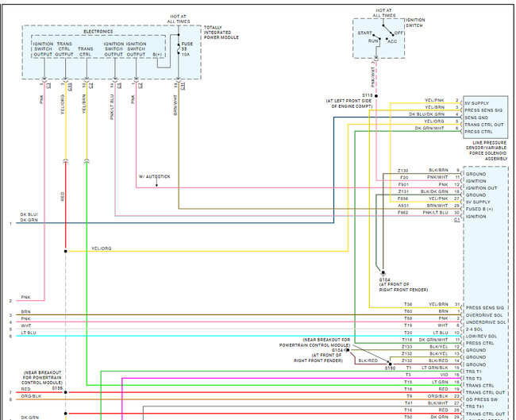Click the OFF position on the ignition switch
The height and width of the screenshot is (420, 516).
pyautogui.click(x=399, y=33)
